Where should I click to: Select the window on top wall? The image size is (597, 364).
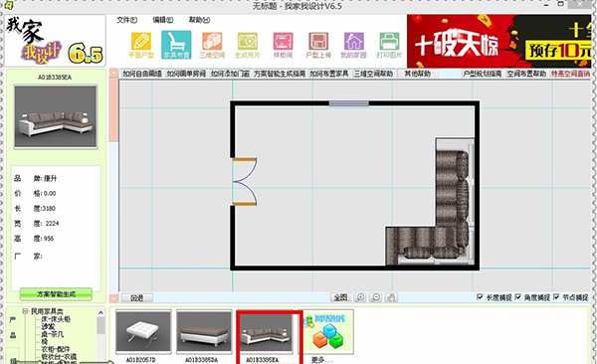[x=349, y=103]
